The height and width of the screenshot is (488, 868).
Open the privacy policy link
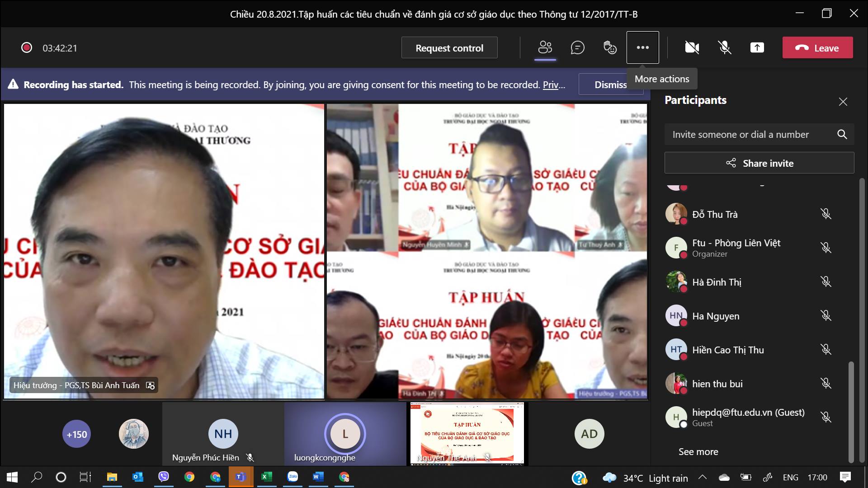(554, 84)
